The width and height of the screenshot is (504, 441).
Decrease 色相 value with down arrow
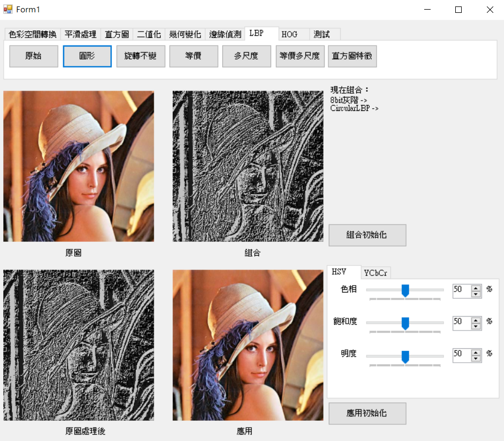pos(476,294)
